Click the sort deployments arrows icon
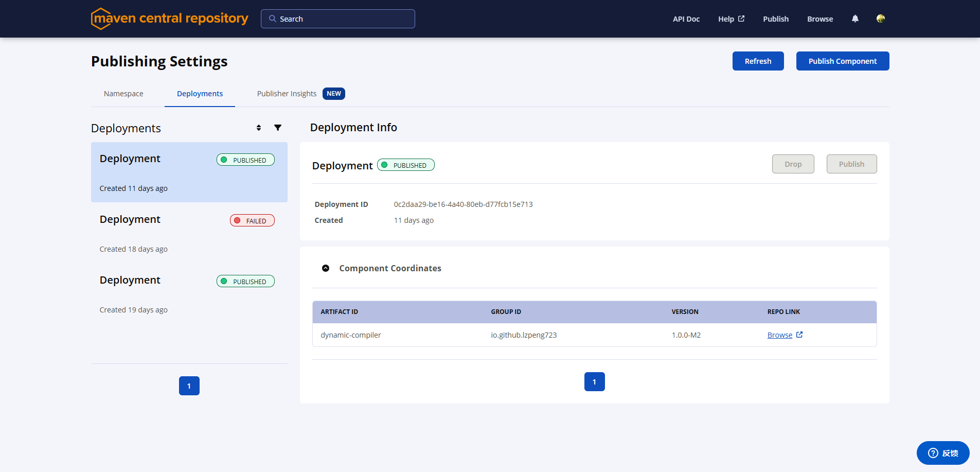Viewport: 980px width, 472px height. pos(259,128)
